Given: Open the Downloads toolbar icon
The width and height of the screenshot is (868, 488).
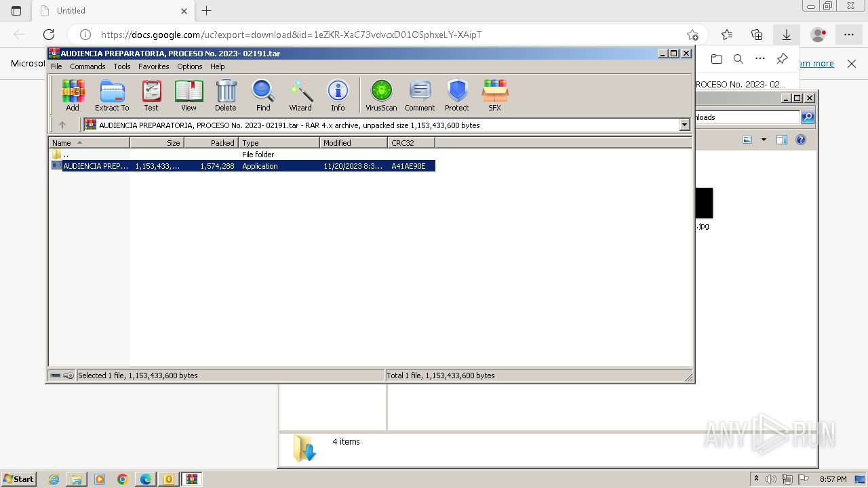Looking at the screenshot, I should click(x=787, y=35).
